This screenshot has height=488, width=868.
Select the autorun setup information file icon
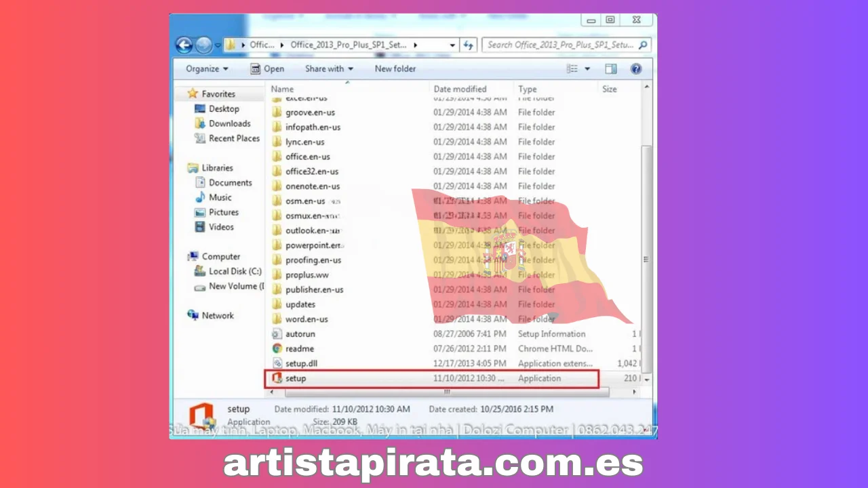[277, 334]
